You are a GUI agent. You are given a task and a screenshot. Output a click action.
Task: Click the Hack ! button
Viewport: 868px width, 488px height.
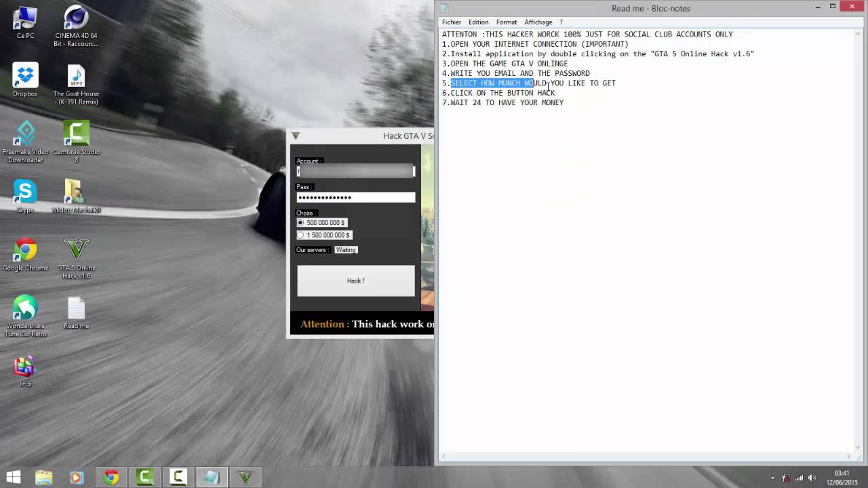coord(356,281)
